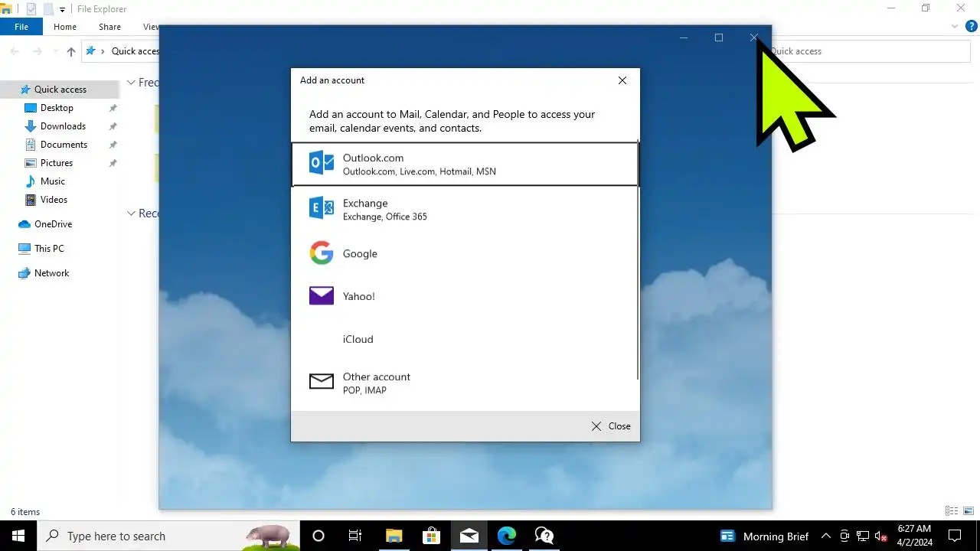Open network status icon in tray
Screen dimensions: 980x551
[863, 536]
